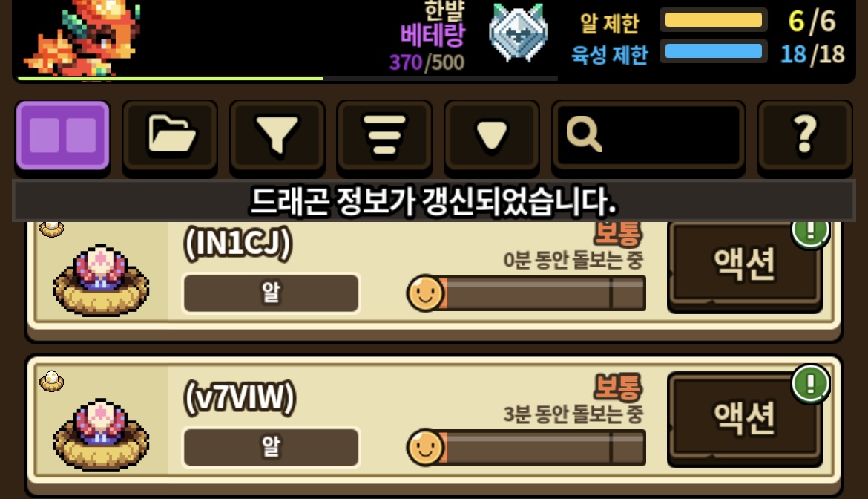The width and height of the screenshot is (868, 499).
Task: Select the v7VIW egg nest thumbnail
Action: tap(101, 434)
